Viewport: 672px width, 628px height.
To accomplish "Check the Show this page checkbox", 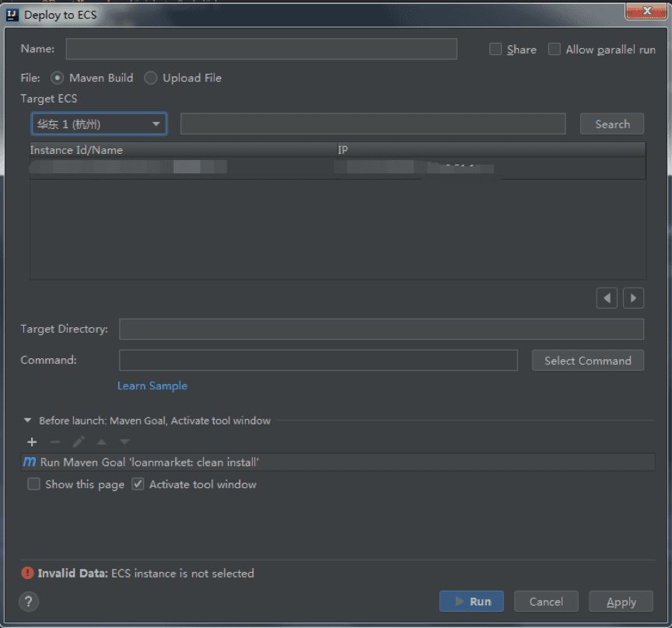I will 33,484.
